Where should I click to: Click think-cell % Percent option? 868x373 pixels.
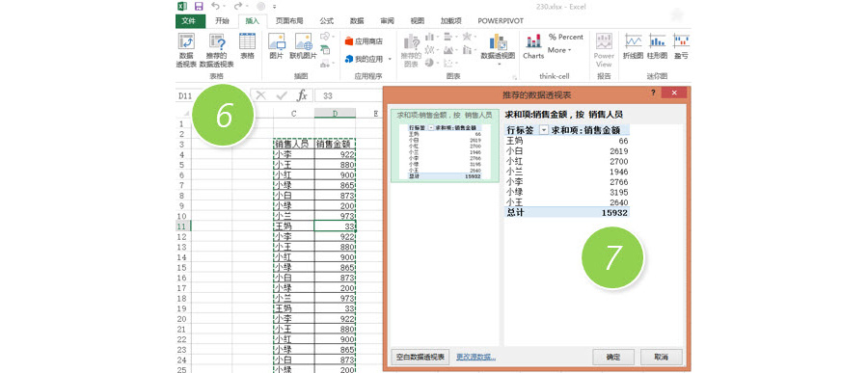566,37
